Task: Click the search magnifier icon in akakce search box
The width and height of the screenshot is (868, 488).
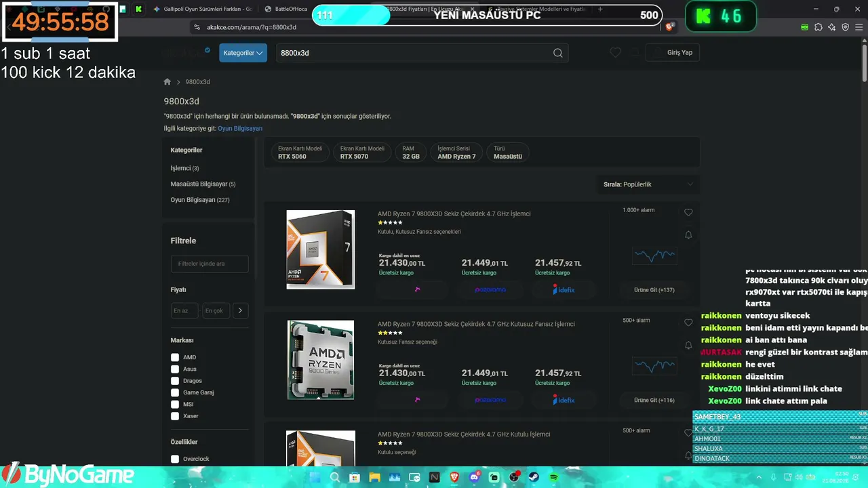Action: tap(557, 53)
